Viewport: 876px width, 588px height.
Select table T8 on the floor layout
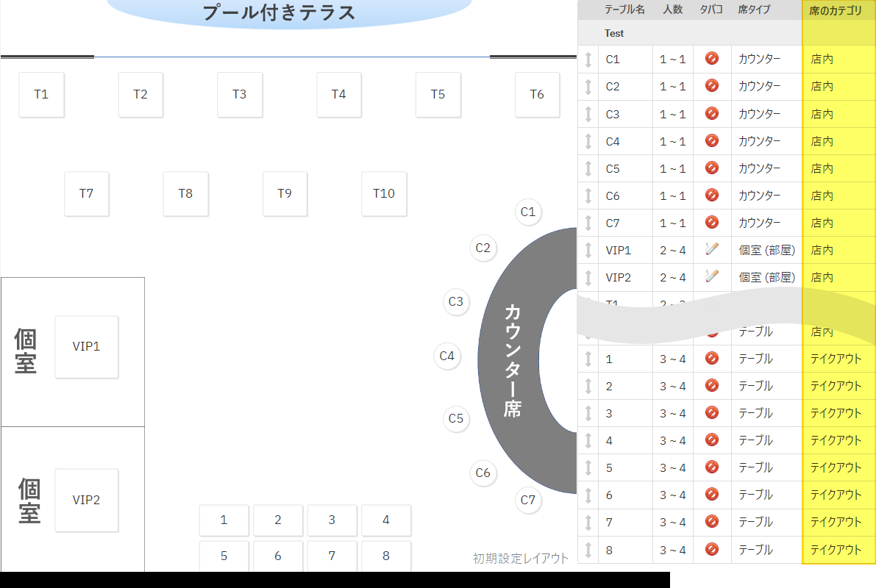click(x=185, y=194)
